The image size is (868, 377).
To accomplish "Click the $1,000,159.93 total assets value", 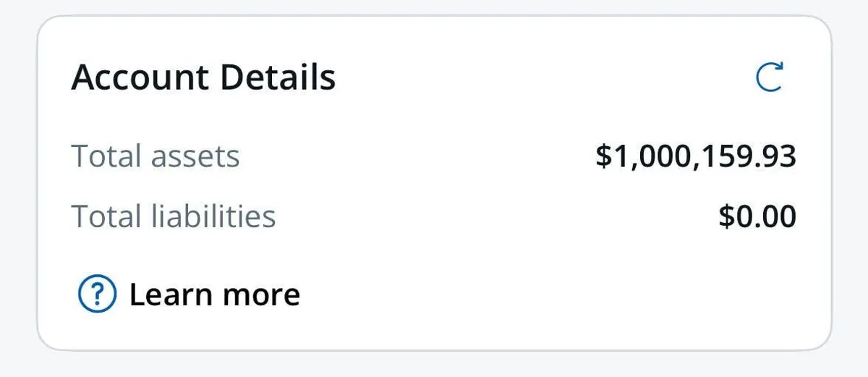I will click(696, 156).
